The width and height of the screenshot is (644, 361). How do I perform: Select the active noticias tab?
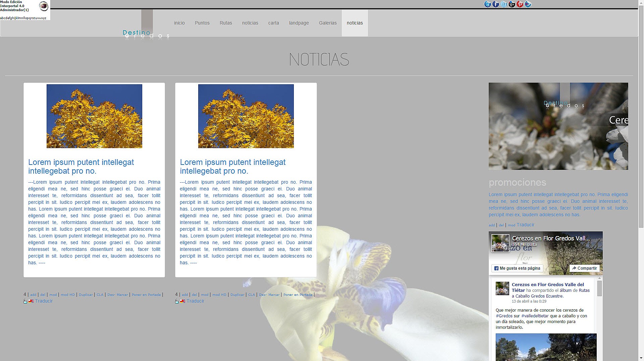[355, 23]
